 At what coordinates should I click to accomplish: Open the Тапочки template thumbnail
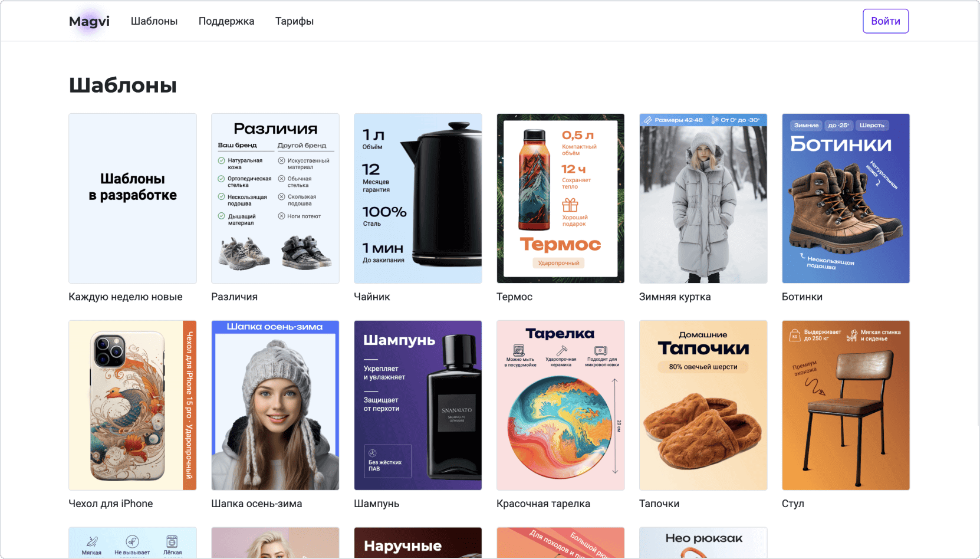[703, 405]
